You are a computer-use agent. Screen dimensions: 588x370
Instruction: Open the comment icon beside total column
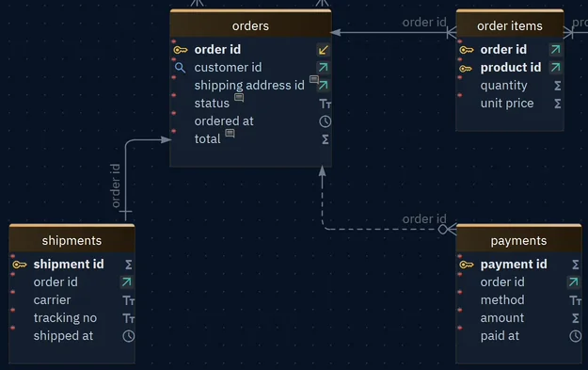230,133
